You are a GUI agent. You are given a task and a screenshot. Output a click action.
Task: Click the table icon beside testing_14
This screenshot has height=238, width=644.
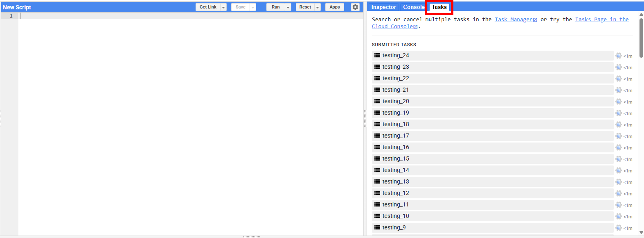pos(377,170)
